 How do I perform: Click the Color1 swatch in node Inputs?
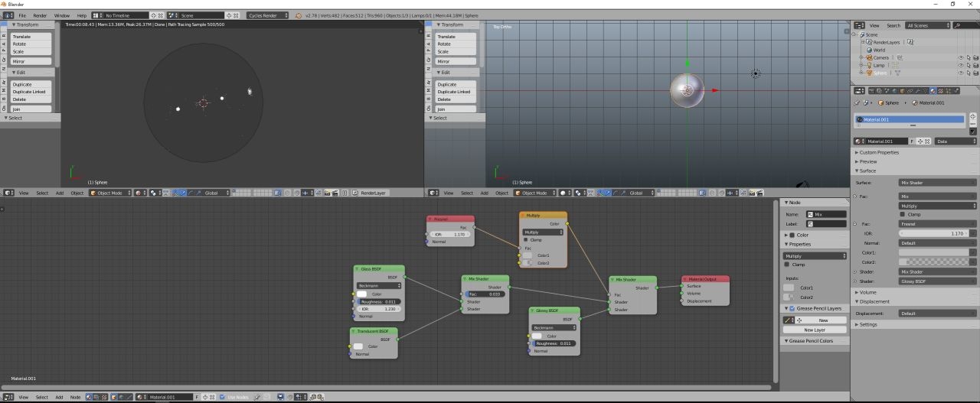pos(790,288)
